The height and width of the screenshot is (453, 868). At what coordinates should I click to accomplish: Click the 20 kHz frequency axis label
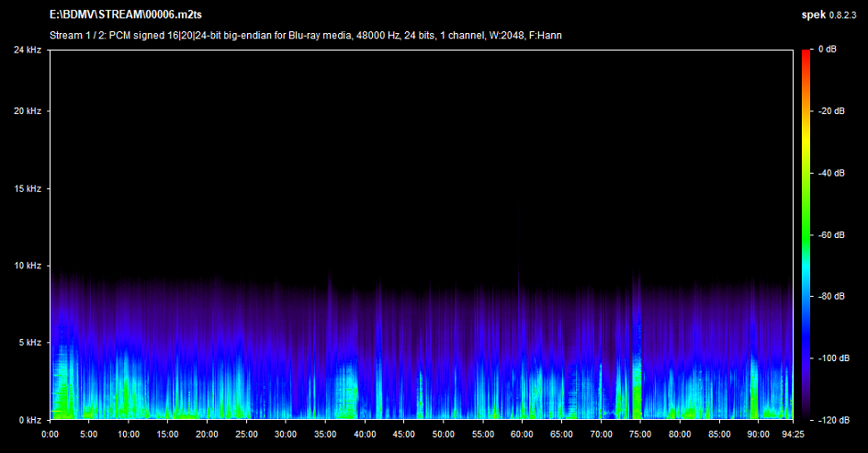pos(26,111)
